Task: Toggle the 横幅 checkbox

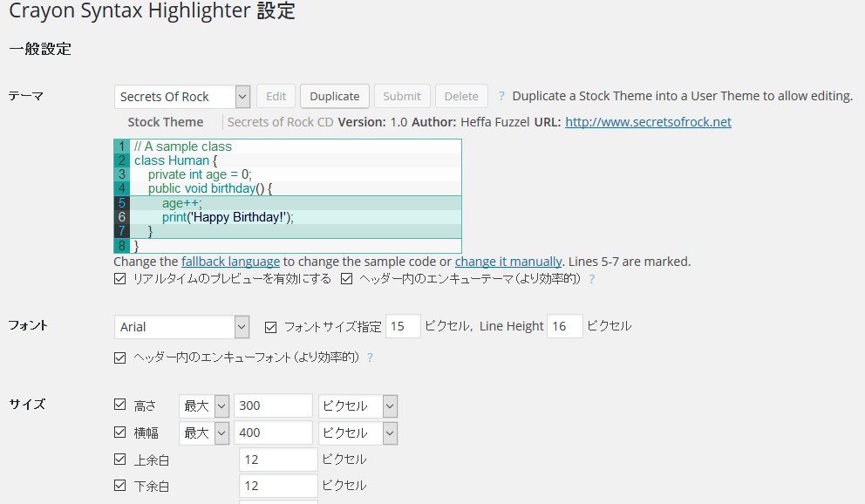Action: (119, 432)
